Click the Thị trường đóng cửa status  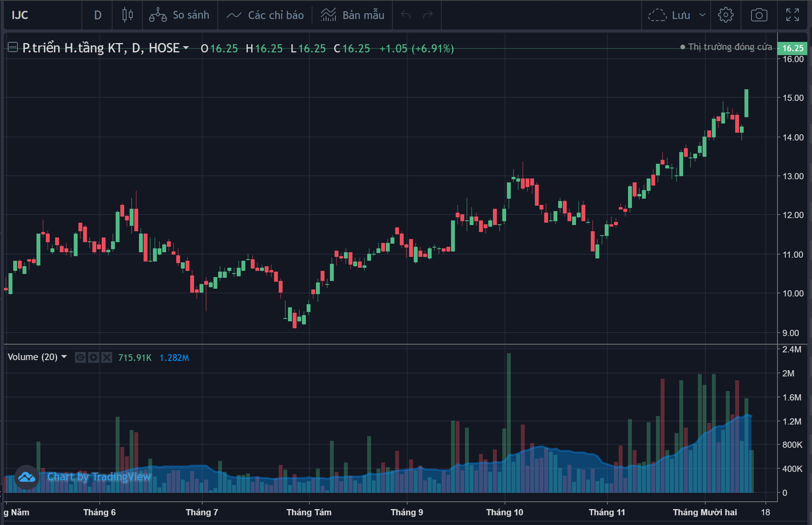click(726, 47)
